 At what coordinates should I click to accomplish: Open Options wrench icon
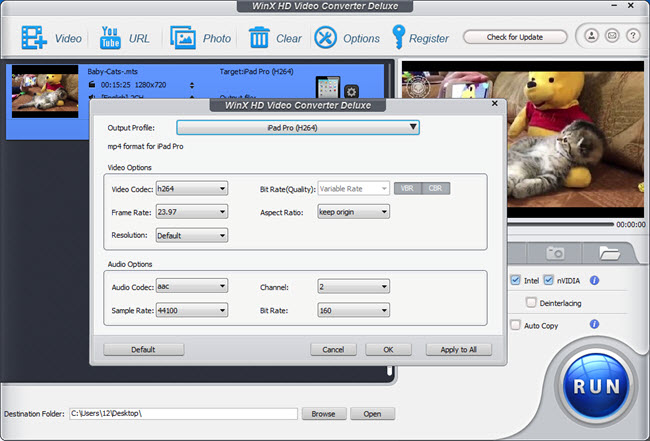(x=325, y=38)
